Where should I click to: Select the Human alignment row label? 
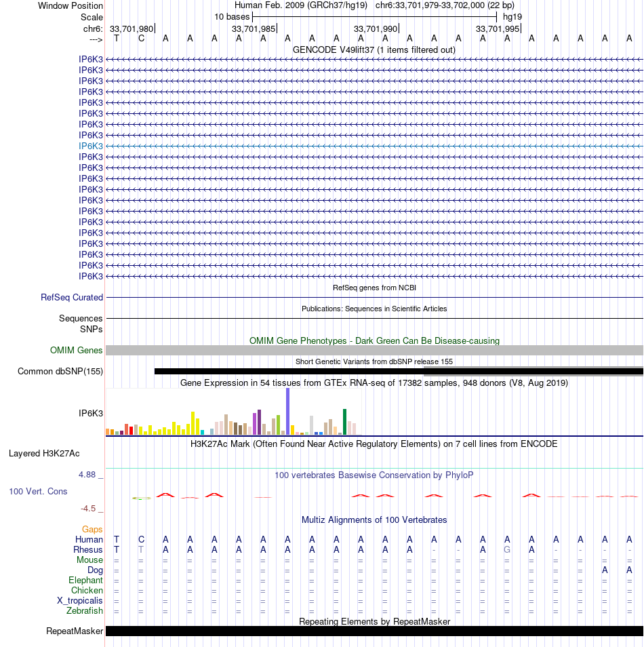click(89, 540)
